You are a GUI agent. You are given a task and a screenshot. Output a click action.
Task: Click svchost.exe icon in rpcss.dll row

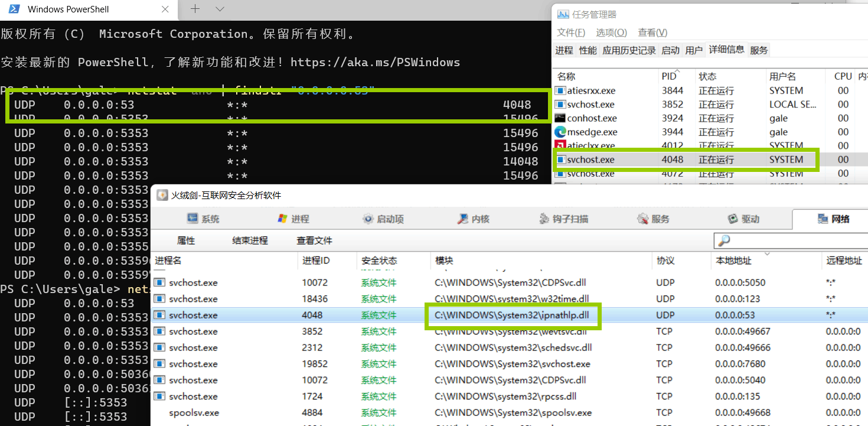pyautogui.click(x=159, y=396)
